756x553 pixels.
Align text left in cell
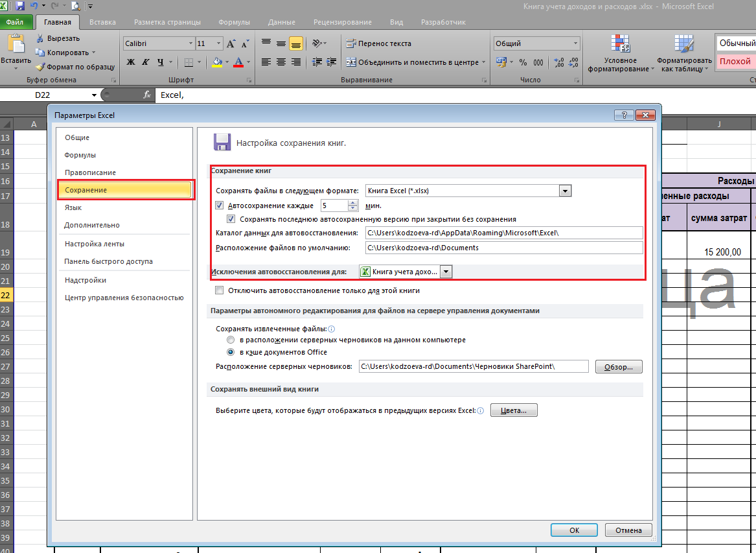pos(266,62)
